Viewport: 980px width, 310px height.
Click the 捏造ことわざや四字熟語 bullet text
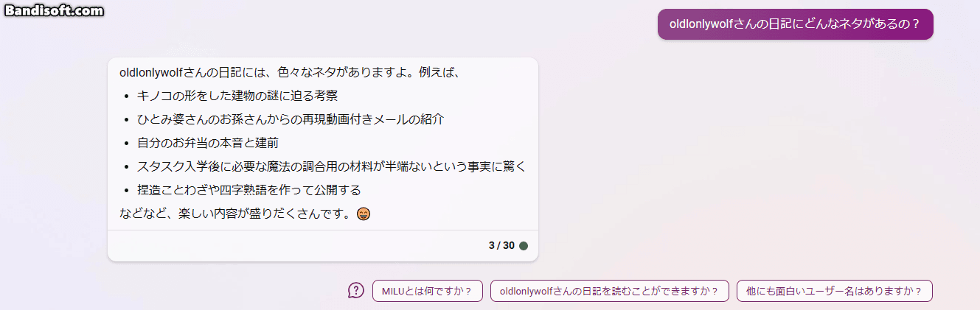[249, 190]
